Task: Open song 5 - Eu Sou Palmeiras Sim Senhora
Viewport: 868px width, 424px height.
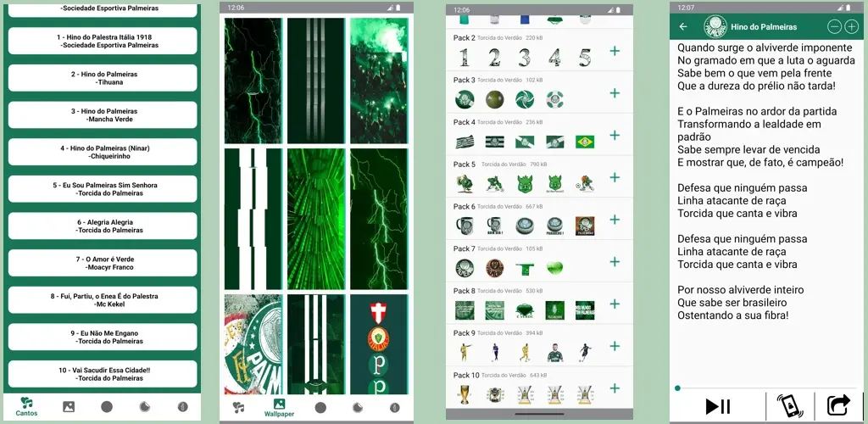Action: coord(103,189)
